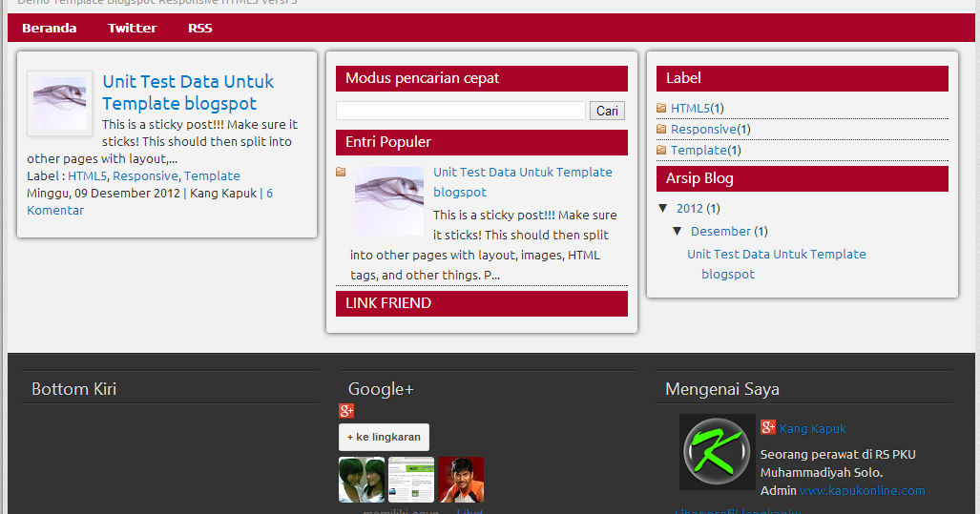
Task: Open post title 'Unit Test Data Untuk Template blogspot' in main column
Action: pos(188,93)
